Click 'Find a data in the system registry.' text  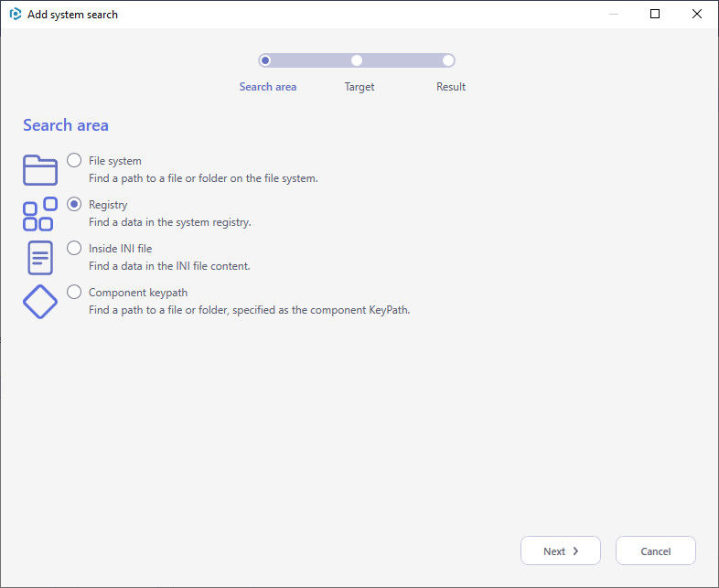pos(170,222)
